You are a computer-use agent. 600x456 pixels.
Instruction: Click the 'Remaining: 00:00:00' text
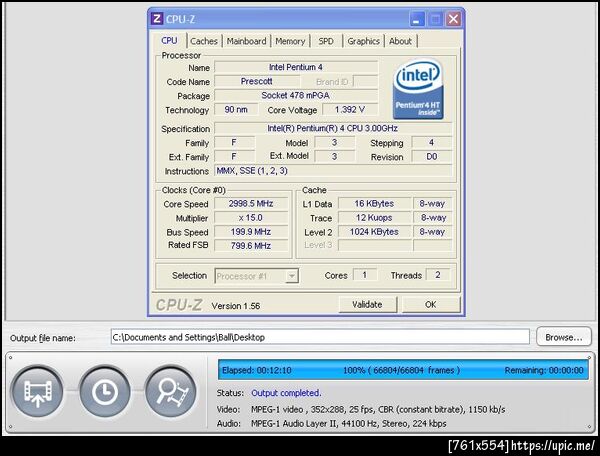(544, 370)
